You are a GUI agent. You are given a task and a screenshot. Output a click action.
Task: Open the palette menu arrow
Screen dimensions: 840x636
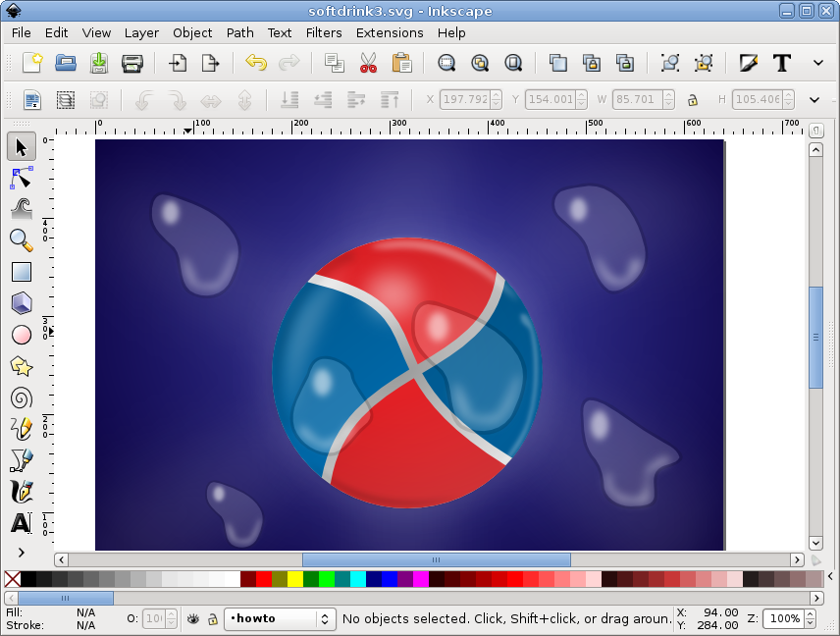pos(831,577)
